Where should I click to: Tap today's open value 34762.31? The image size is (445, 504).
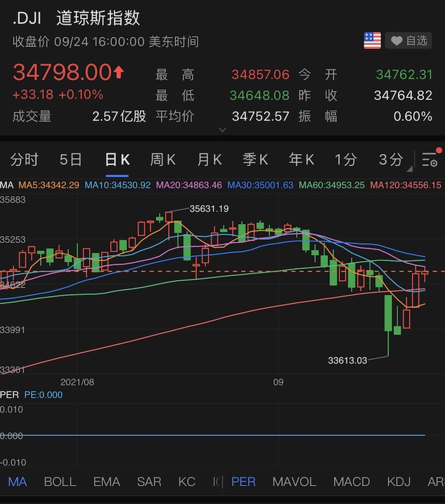click(x=404, y=74)
